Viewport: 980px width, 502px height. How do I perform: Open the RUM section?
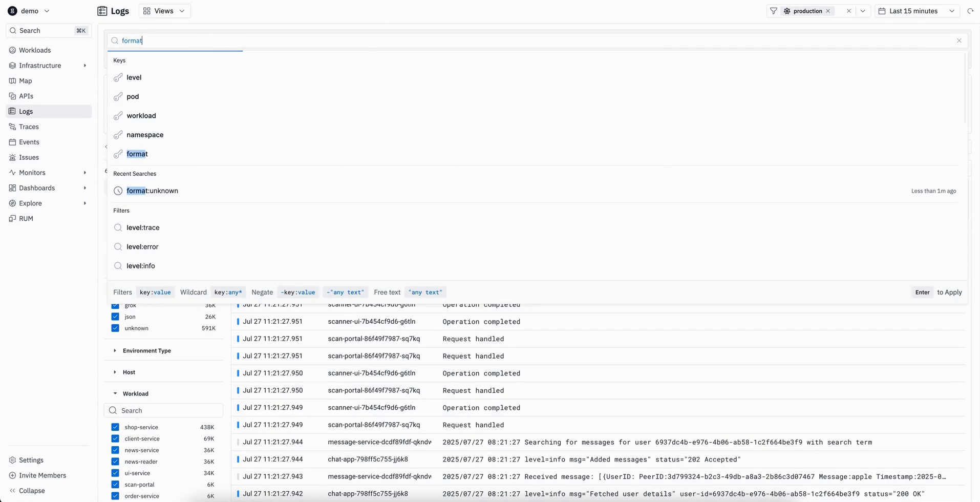pos(26,218)
